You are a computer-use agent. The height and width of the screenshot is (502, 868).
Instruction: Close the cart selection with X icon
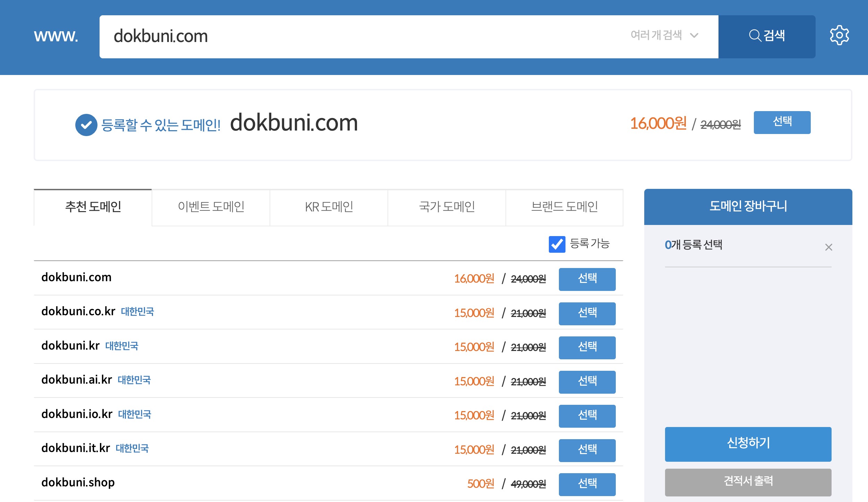[828, 247]
